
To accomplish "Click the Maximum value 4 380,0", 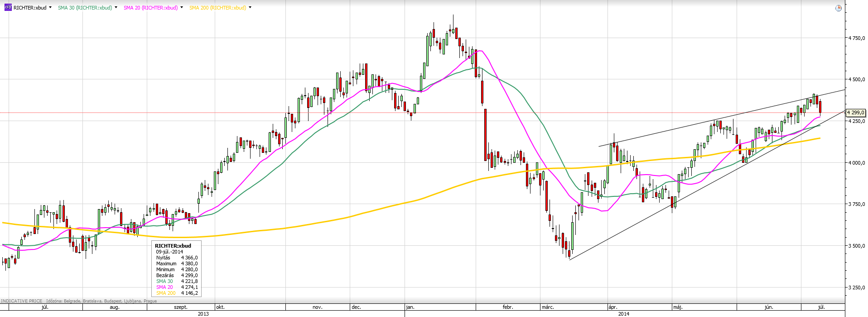I will click(x=189, y=263).
